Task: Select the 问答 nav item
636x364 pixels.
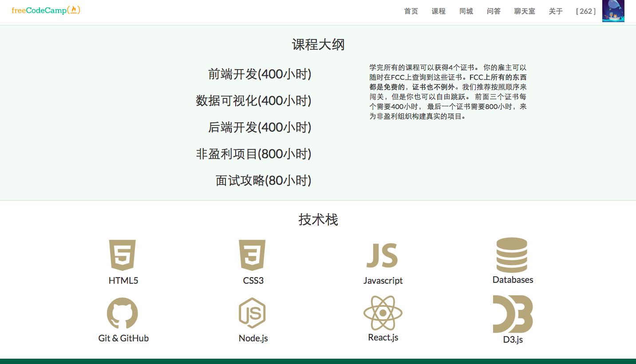Action: [494, 11]
